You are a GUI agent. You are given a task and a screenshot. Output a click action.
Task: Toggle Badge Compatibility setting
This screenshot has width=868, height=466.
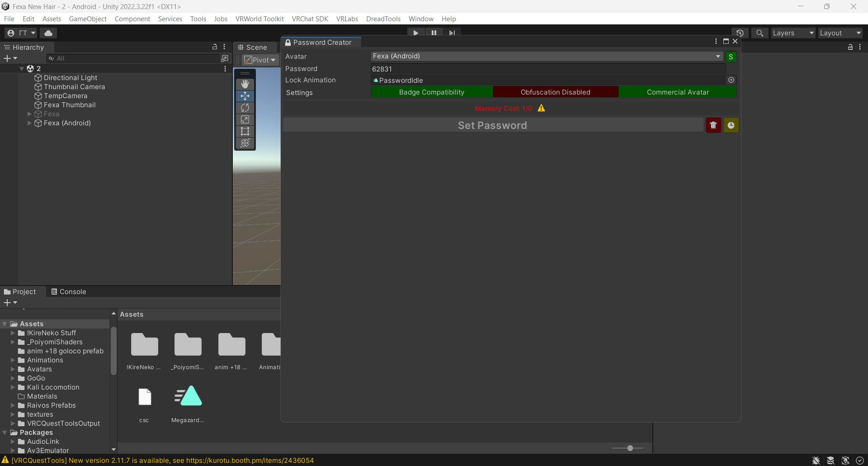pos(432,92)
